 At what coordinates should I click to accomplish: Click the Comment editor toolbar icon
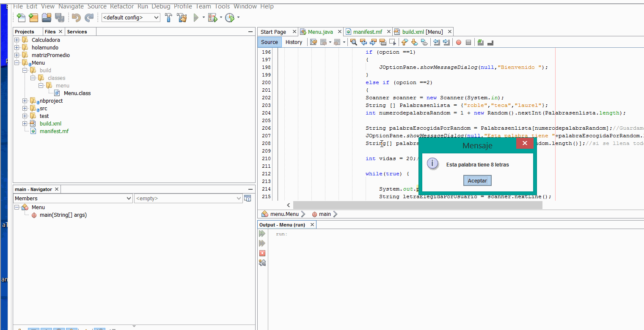point(480,42)
